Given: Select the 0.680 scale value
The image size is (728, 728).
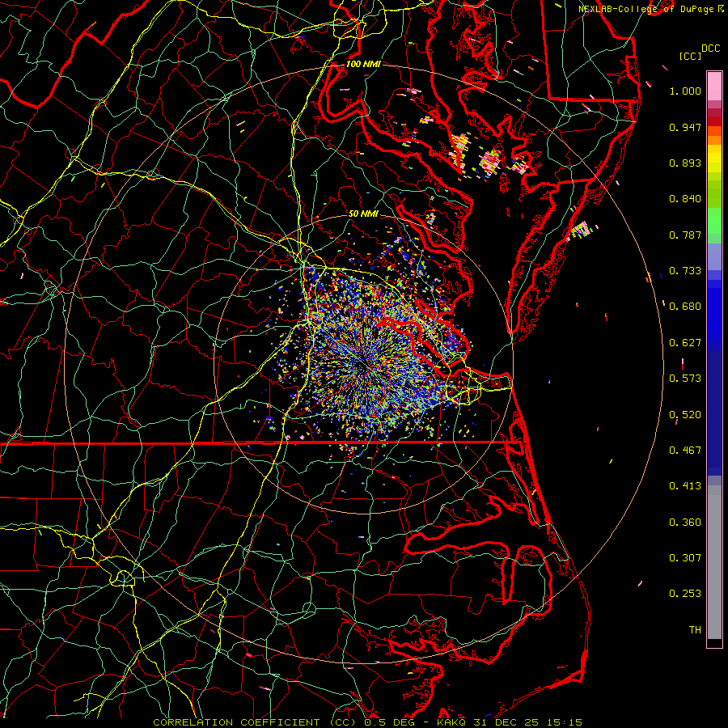Looking at the screenshot, I should 685,307.
